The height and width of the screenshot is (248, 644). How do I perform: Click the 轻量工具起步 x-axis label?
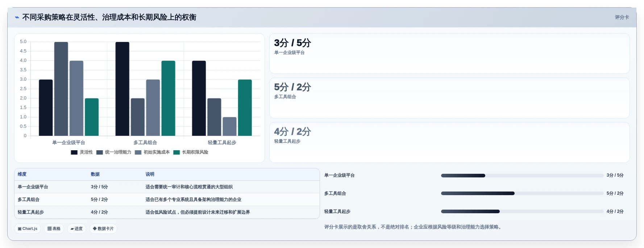click(222, 143)
